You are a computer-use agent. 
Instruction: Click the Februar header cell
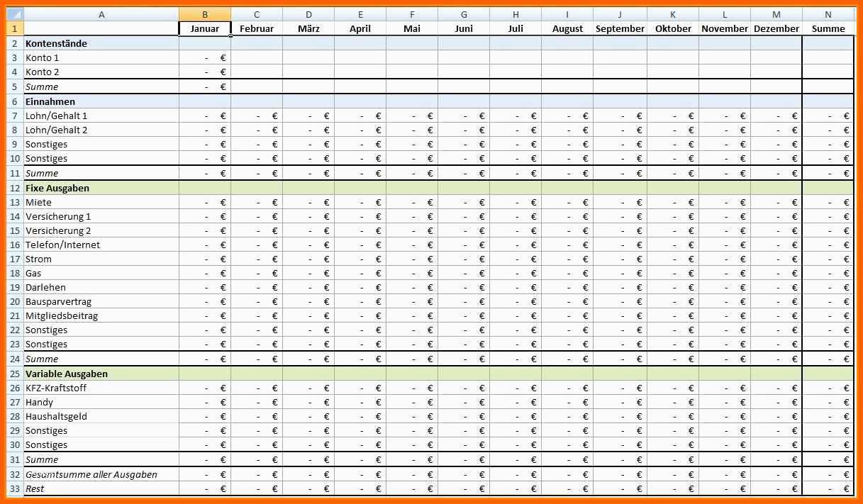pos(257,28)
